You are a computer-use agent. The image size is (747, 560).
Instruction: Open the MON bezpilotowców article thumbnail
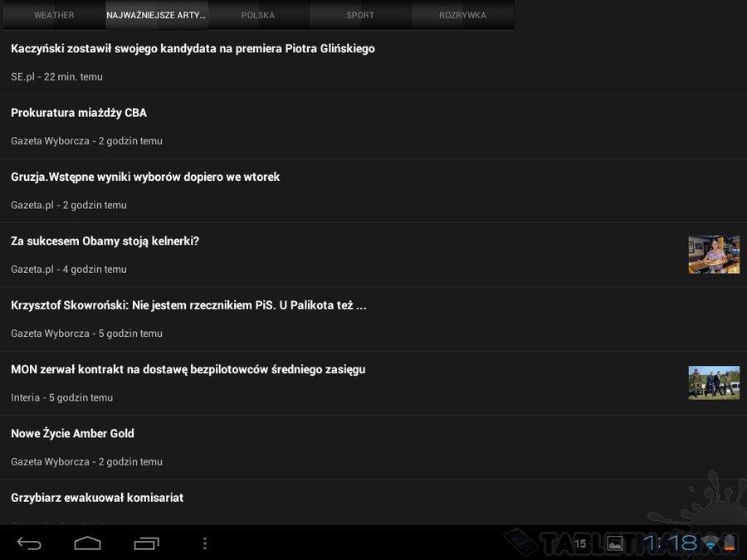pyautogui.click(x=714, y=382)
